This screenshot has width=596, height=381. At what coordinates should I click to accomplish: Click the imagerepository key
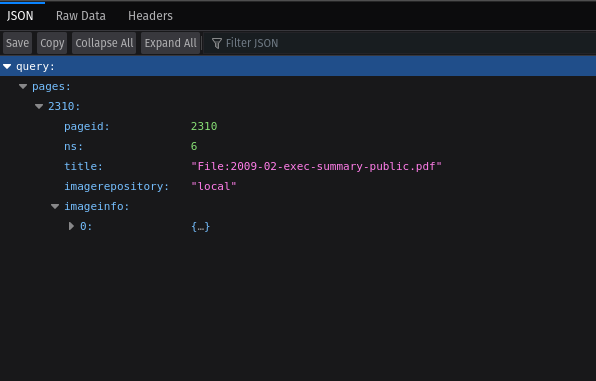click(116, 186)
